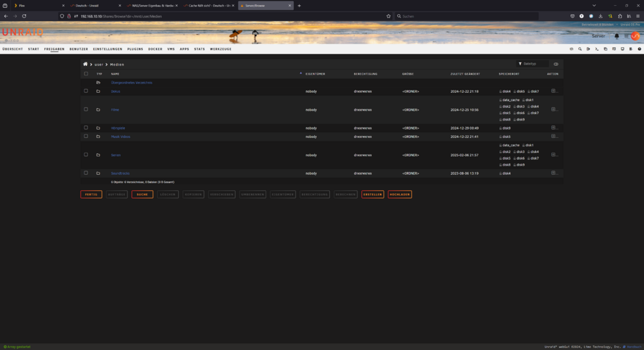
Task: Check the Dokus folder checkbox
Action: pos(86,91)
